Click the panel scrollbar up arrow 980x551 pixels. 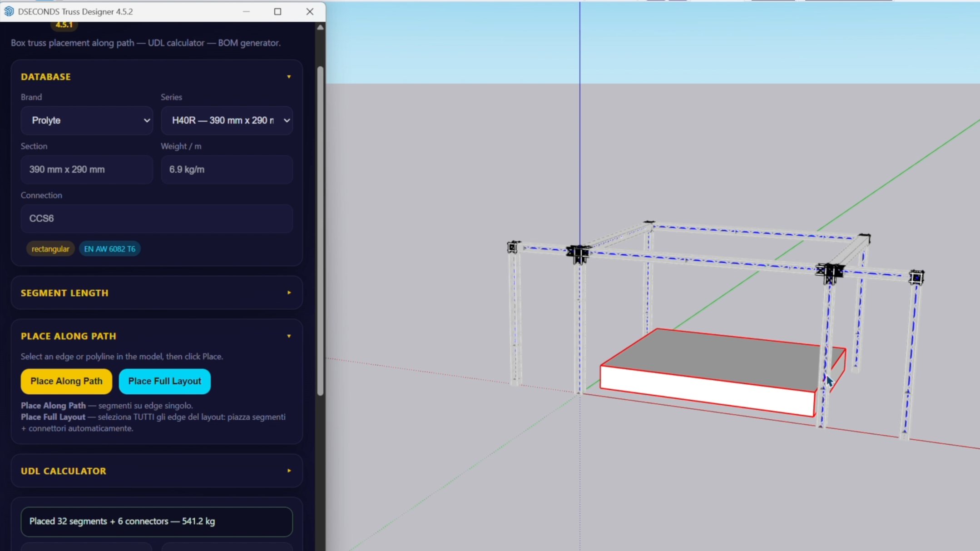click(x=320, y=28)
